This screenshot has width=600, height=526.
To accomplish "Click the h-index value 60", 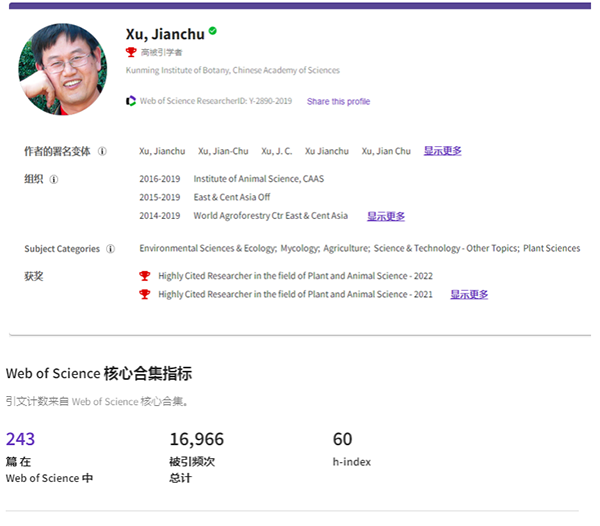I will pyautogui.click(x=342, y=439).
